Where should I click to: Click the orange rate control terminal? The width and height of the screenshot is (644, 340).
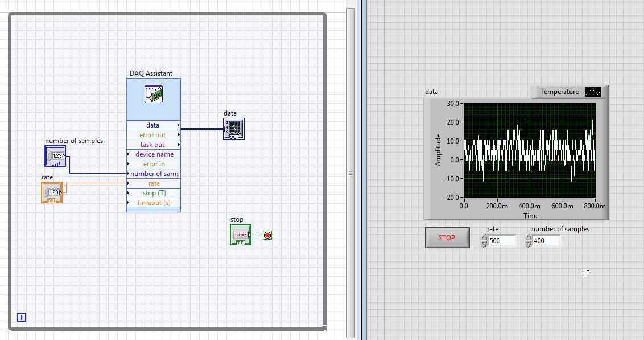pos(52,192)
